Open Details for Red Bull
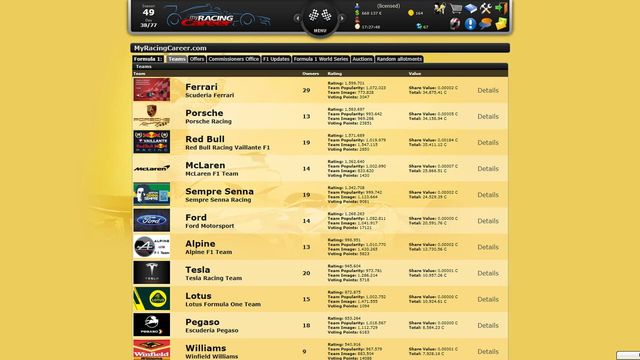 [488, 142]
